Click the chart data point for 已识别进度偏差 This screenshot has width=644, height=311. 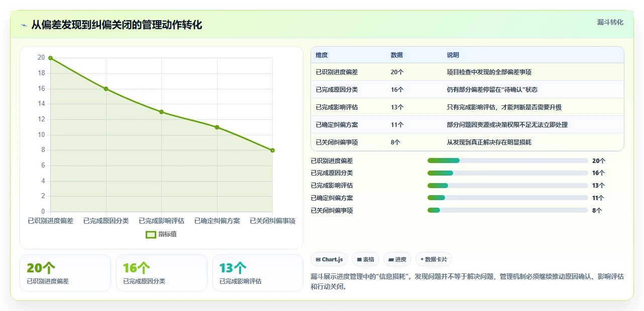tap(50, 58)
